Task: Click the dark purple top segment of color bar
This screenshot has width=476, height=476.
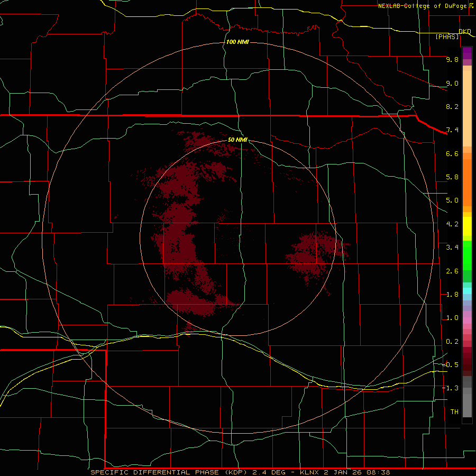Action: 467,53
